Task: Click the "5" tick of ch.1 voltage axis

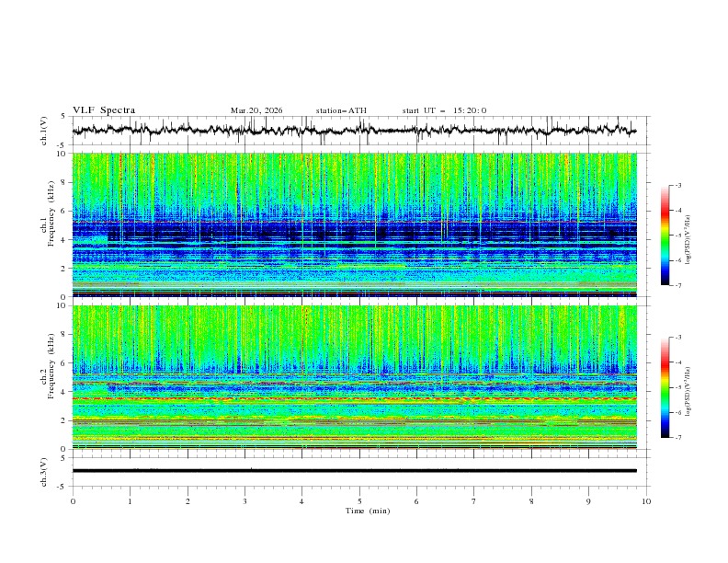Action: 65,117
